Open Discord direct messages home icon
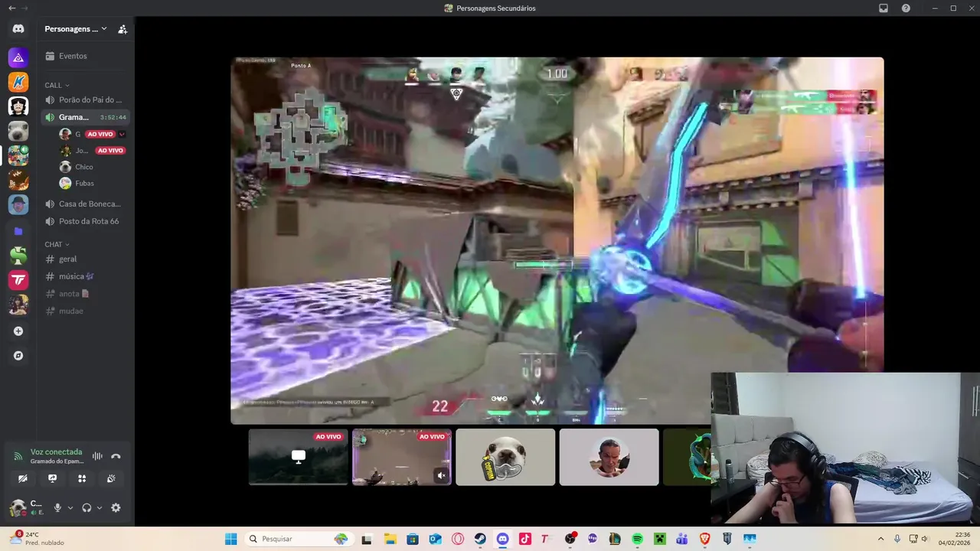Viewport: 980px width, 551px height. click(x=18, y=29)
